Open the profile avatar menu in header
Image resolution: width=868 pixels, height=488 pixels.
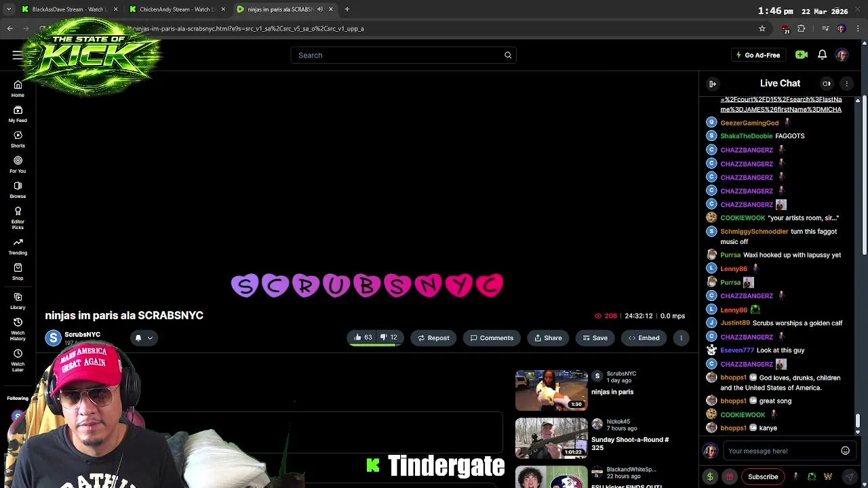point(842,55)
